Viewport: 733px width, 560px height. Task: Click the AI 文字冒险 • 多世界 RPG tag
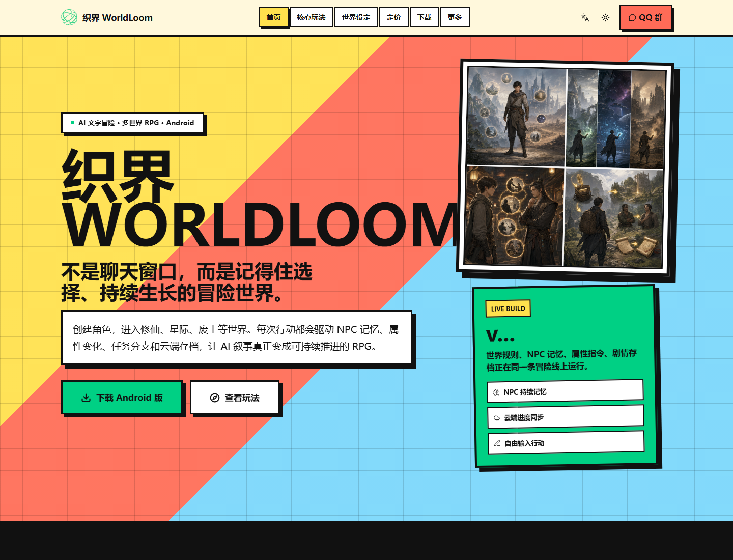tap(132, 123)
